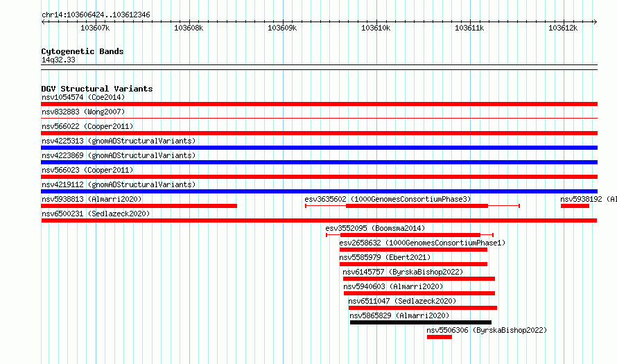Select the nsv6145757 (ByrskaBishop2022) variant bar

[419, 279]
